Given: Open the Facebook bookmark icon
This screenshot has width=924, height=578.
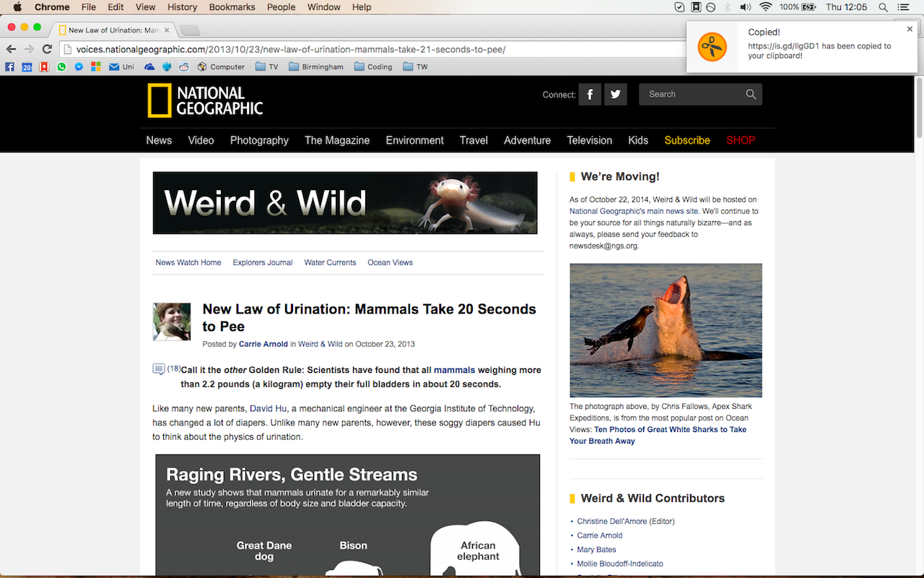Looking at the screenshot, I should click(x=9, y=66).
